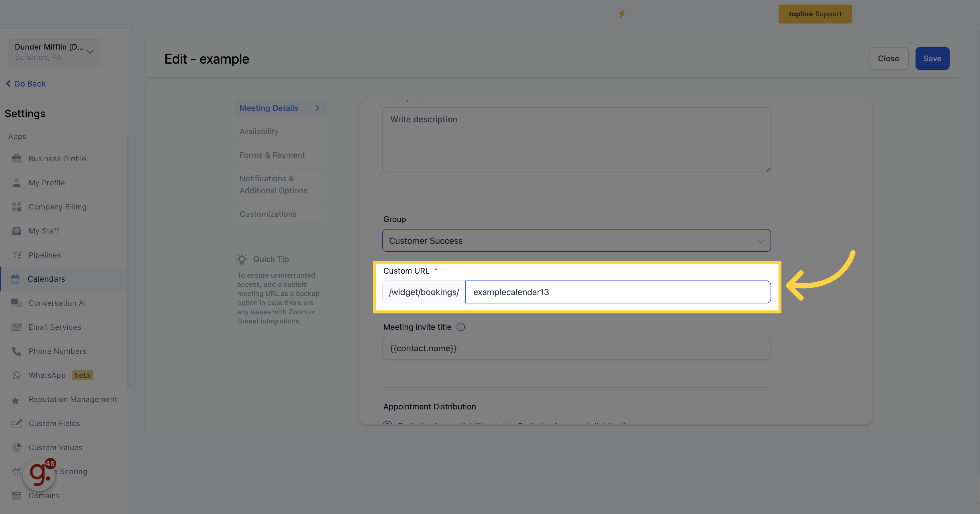This screenshot has width=980, height=514.
Task: Click the Pipelines icon in sidebar
Action: pos(16,254)
